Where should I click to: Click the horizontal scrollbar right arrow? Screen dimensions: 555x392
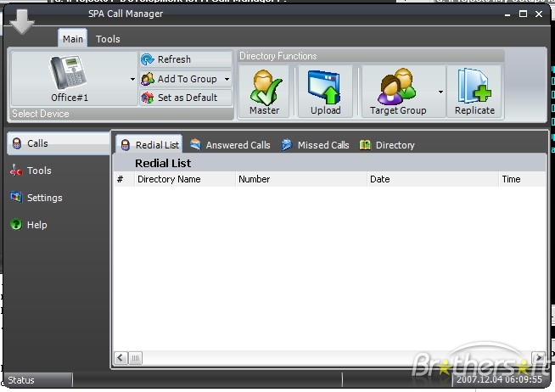click(x=538, y=358)
